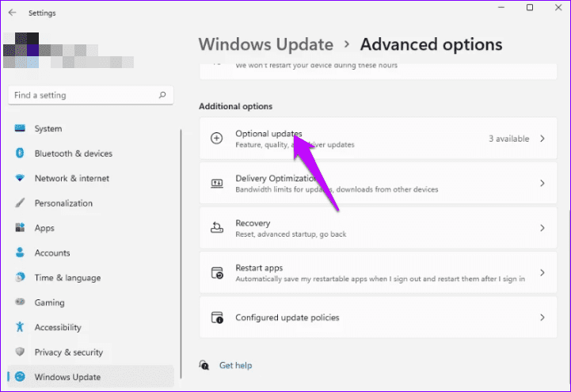
Task: Click the Recovery icon
Action: tap(217, 228)
